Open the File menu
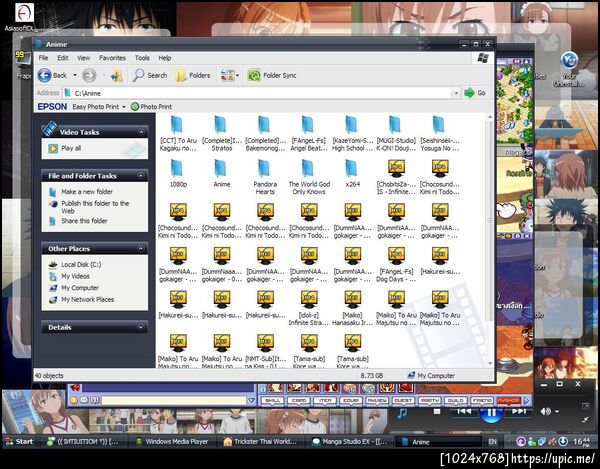 pos(43,58)
